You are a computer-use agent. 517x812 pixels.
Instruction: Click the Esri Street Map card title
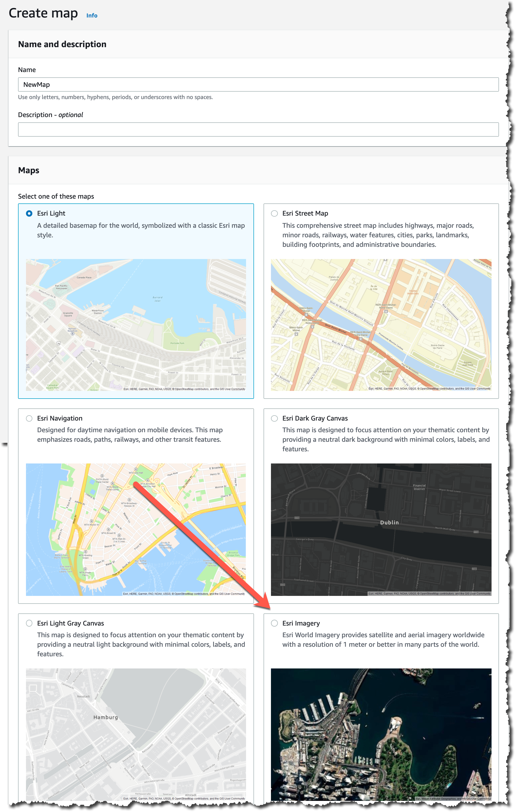(x=305, y=213)
